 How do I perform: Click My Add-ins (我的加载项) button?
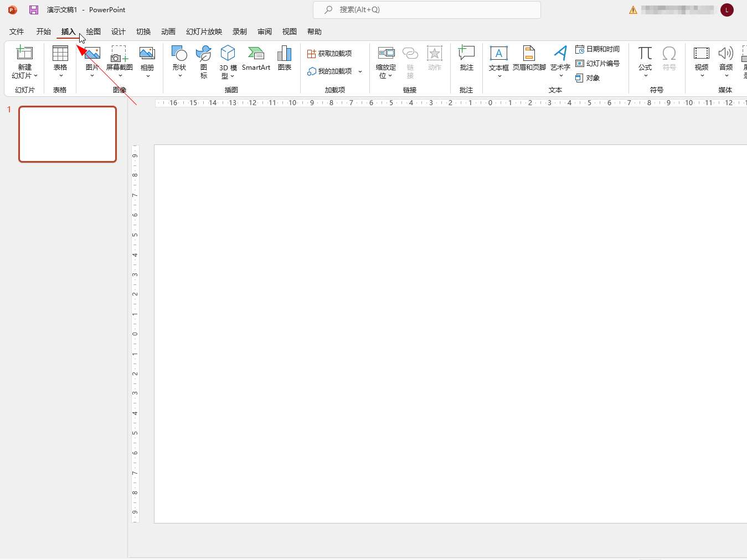(329, 71)
